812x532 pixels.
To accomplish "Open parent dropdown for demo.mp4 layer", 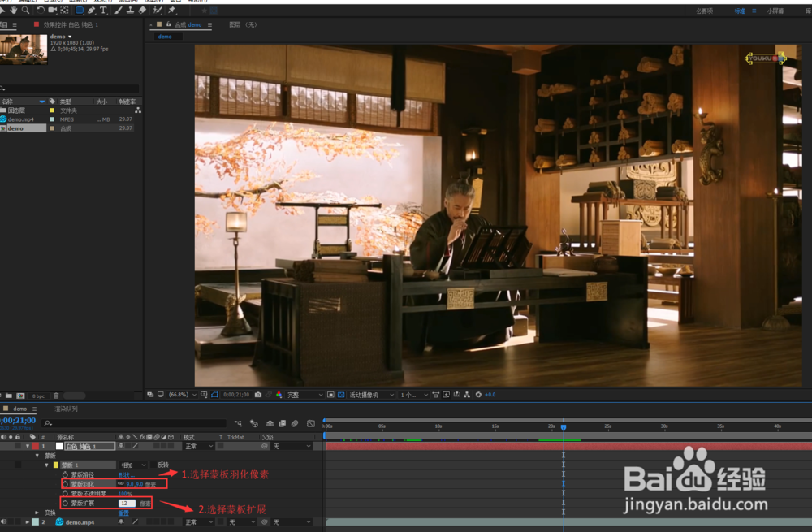I will point(292,522).
